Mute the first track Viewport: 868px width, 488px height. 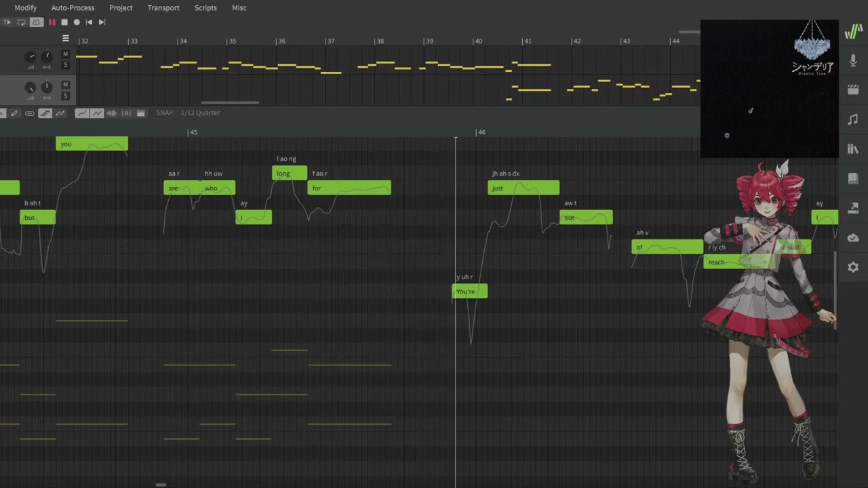coord(66,54)
